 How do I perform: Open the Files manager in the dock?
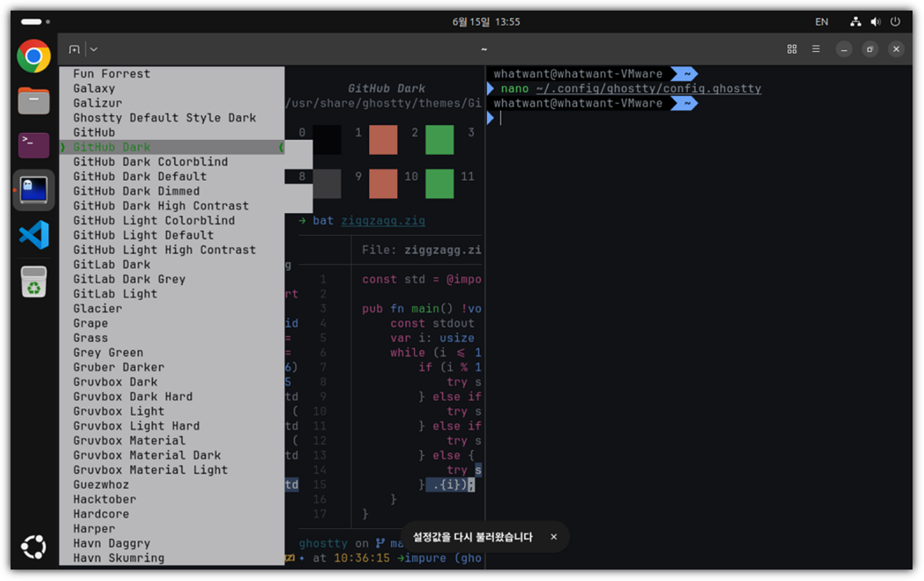[x=34, y=101]
